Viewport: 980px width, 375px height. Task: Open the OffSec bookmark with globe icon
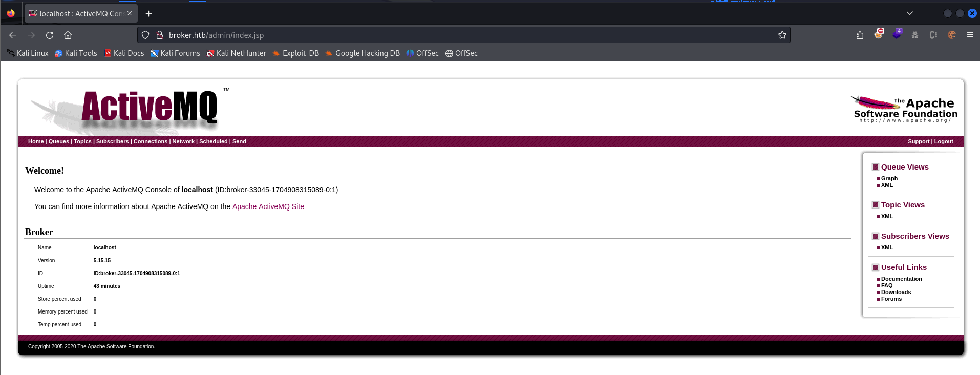461,53
